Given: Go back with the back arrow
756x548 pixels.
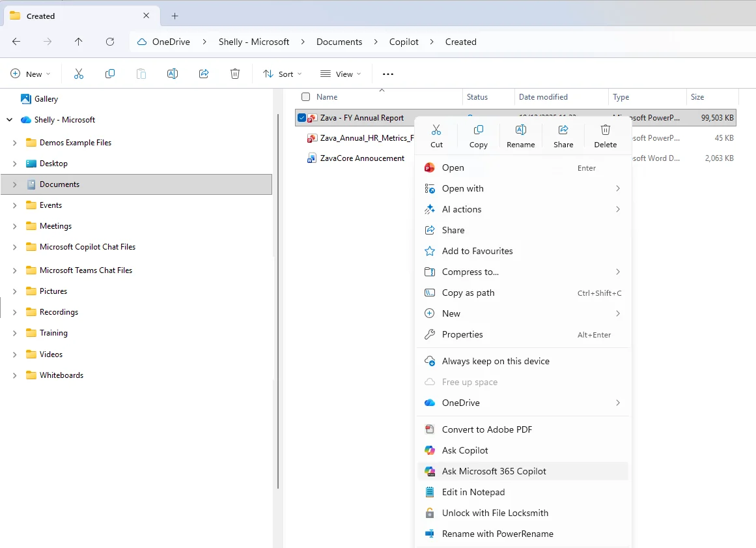Looking at the screenshot, I should coord(16,42).
